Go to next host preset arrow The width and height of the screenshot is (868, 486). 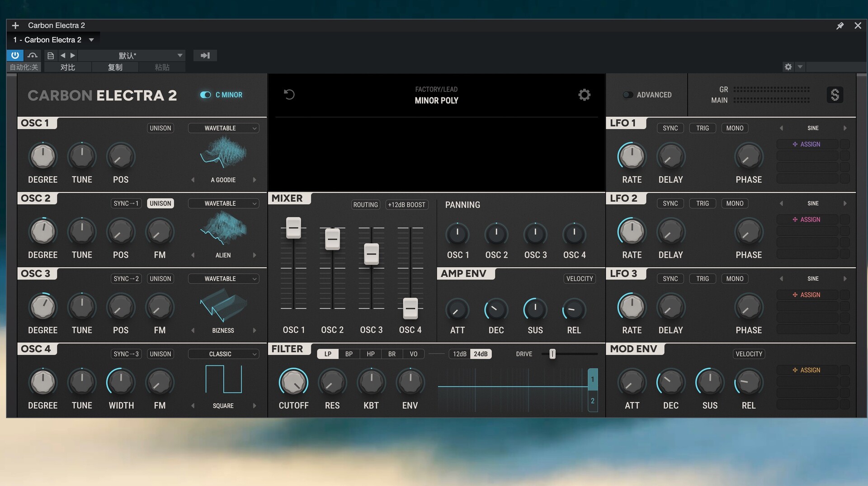72,55
